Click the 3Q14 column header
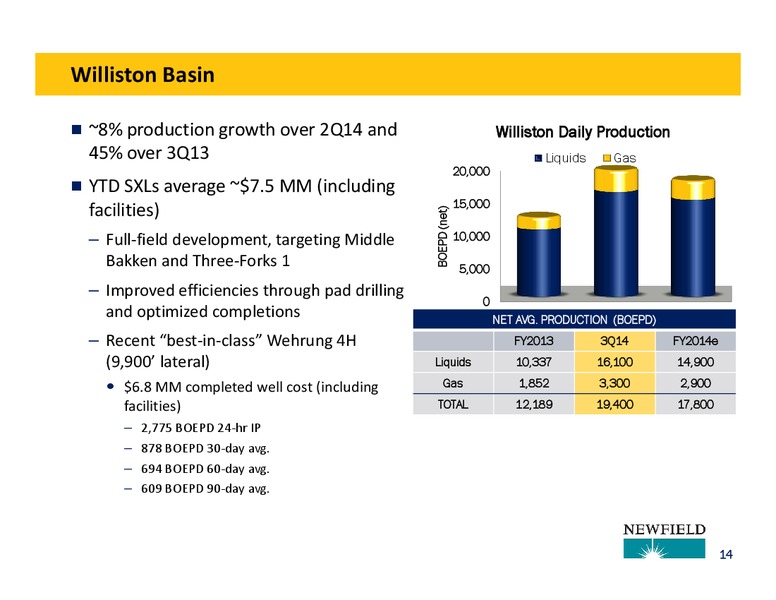This screenshot has height=600, width=776. tap(614, 341)
